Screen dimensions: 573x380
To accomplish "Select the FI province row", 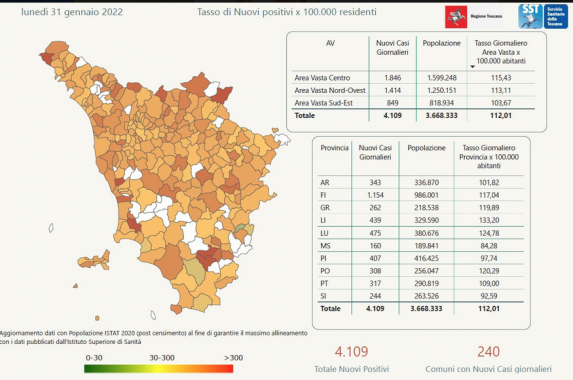I will 420,195.
